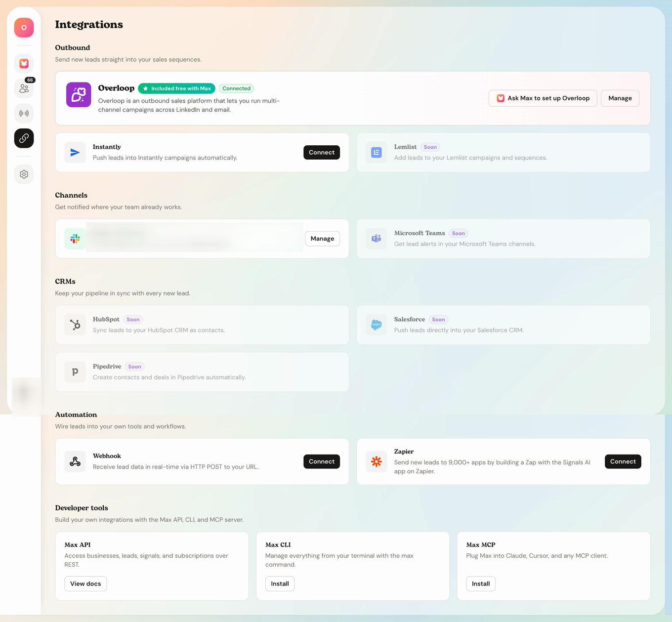Image resolution: width=672 pixels, height=622 pixels.
Task: Click the orange workspace avatar in sidebar
Action: click(24, 28)
